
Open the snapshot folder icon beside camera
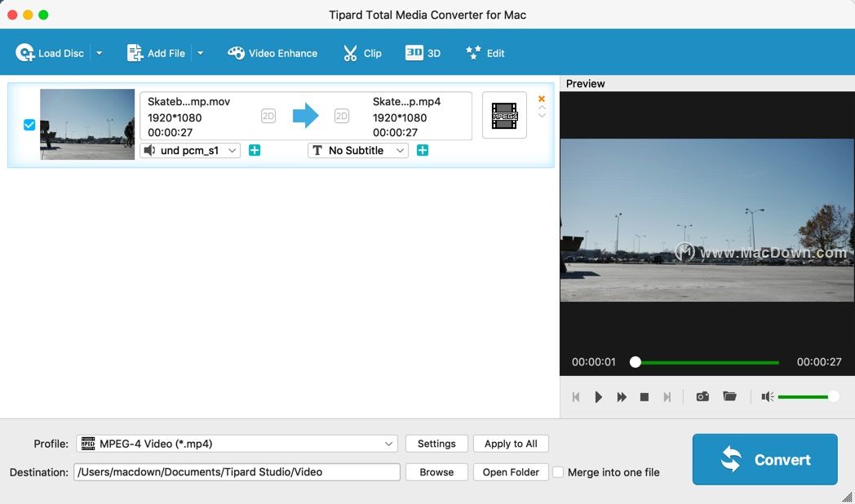(729, 396)
